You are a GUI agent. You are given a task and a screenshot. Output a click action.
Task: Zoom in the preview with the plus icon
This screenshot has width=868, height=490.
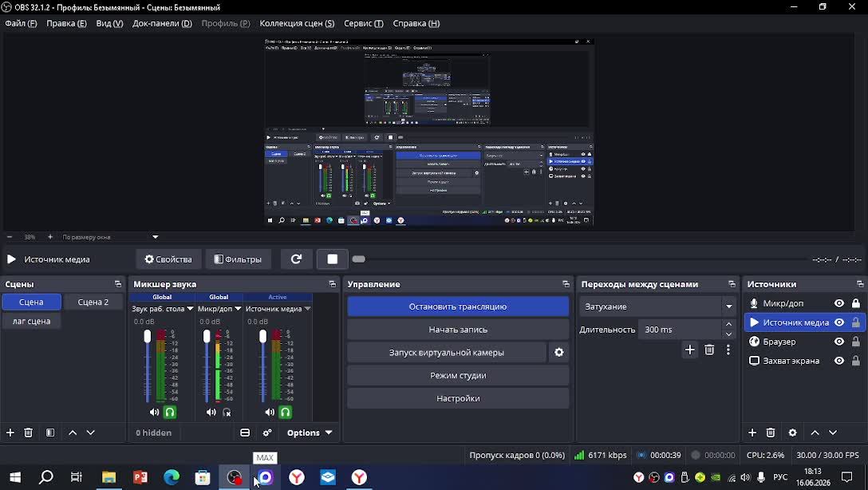click(x=49, y=237)
